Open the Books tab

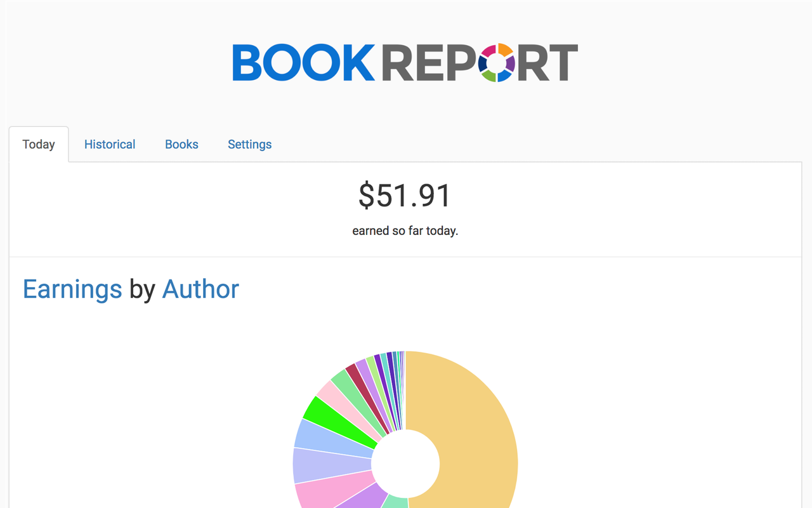click(x=181, y=144)
